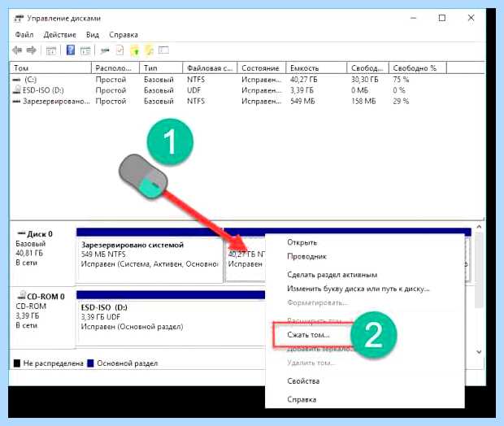Sort by the Свободно % column header
The height and width of the screenshot is (426, 504).
(418, 68)
